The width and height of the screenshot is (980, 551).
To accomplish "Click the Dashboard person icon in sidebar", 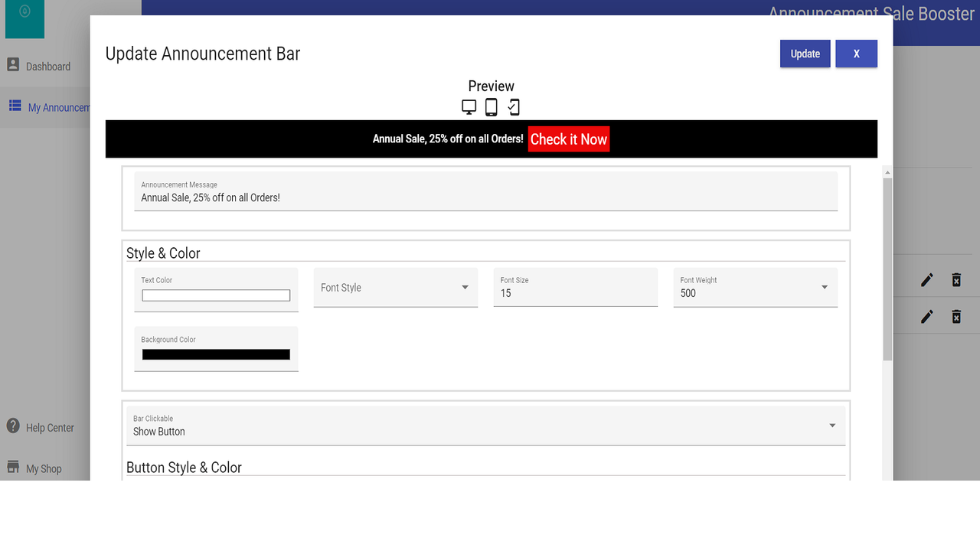I will coord(13,65).
